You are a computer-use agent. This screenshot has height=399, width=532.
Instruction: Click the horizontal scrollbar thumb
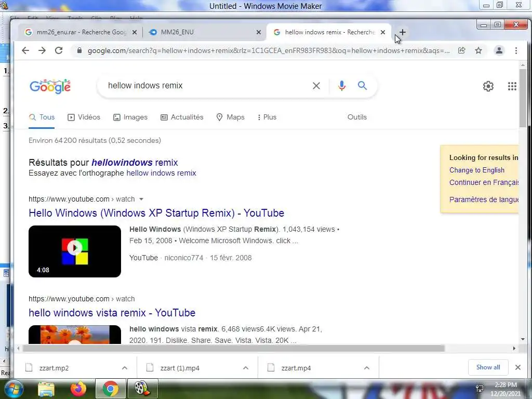point(233,349)
